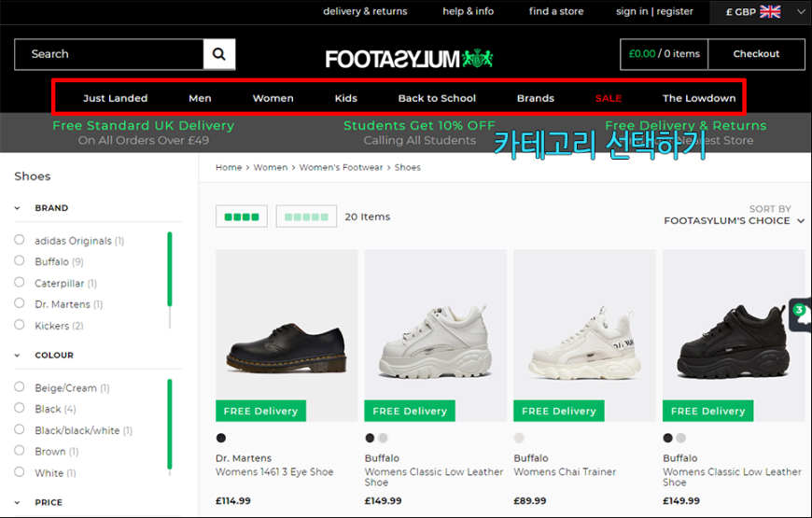The width and height of the screenshot is (812, 518).
Task: Click sign in | register link
Action: pos(654,11)
